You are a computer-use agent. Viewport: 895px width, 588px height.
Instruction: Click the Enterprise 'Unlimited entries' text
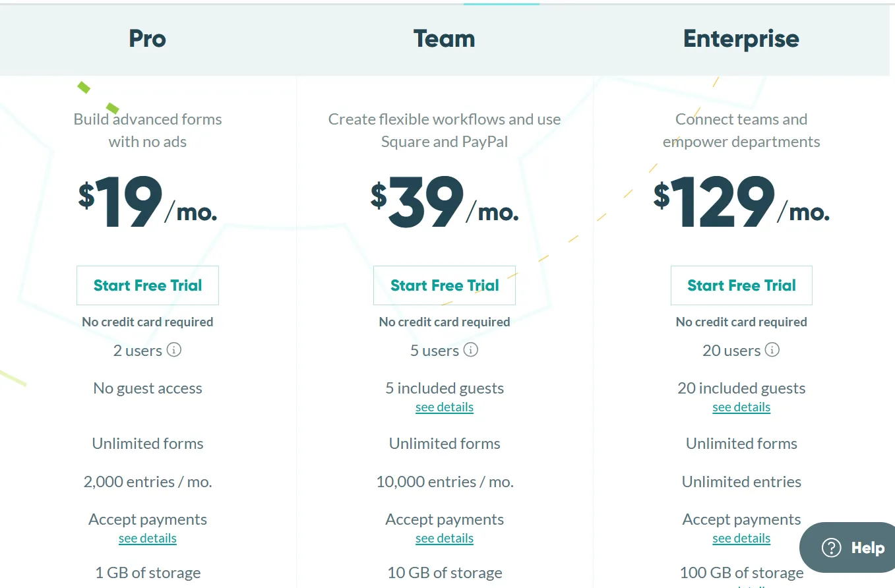[741, 482]
